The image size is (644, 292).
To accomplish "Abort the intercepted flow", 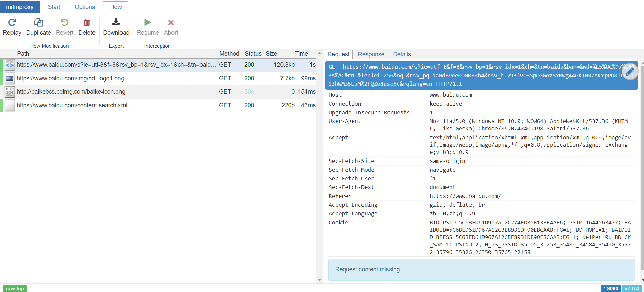I will [171, 27].
